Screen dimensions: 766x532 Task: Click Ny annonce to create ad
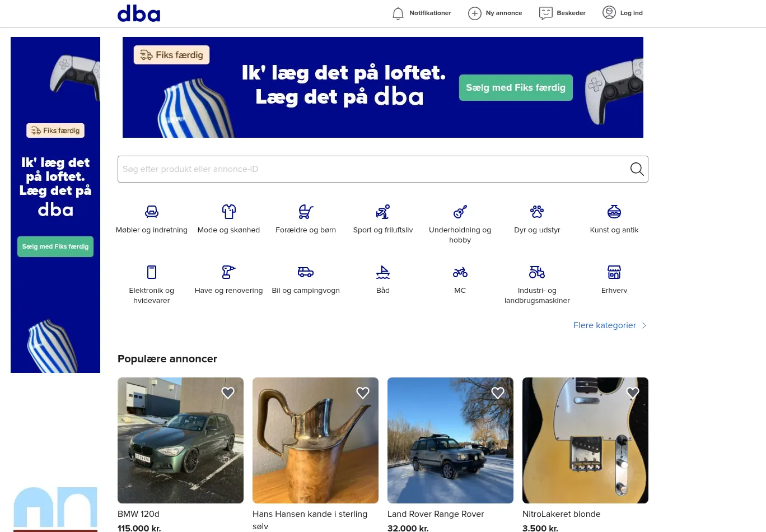495,13
